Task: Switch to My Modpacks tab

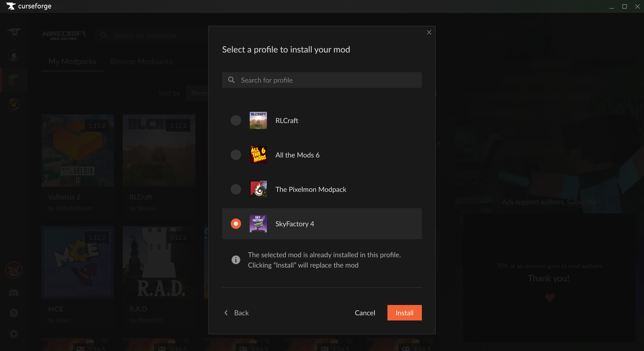Action: (72, 62)
